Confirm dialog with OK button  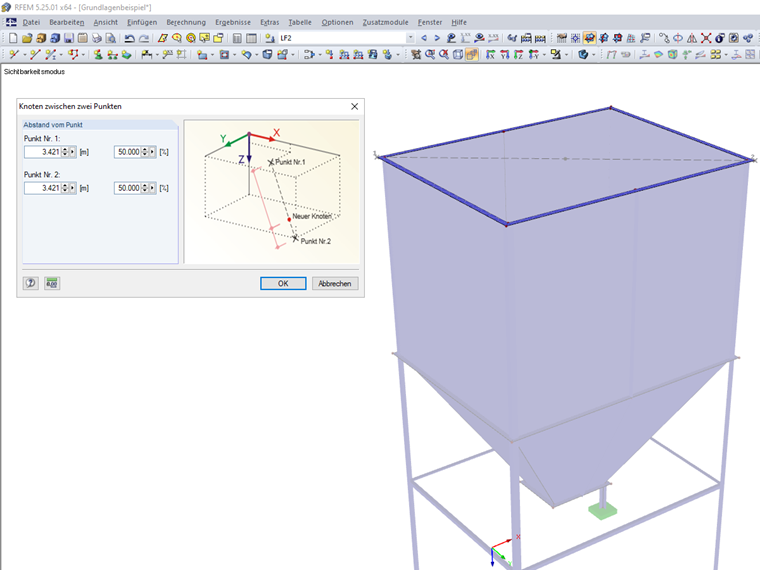pos(283,284)
